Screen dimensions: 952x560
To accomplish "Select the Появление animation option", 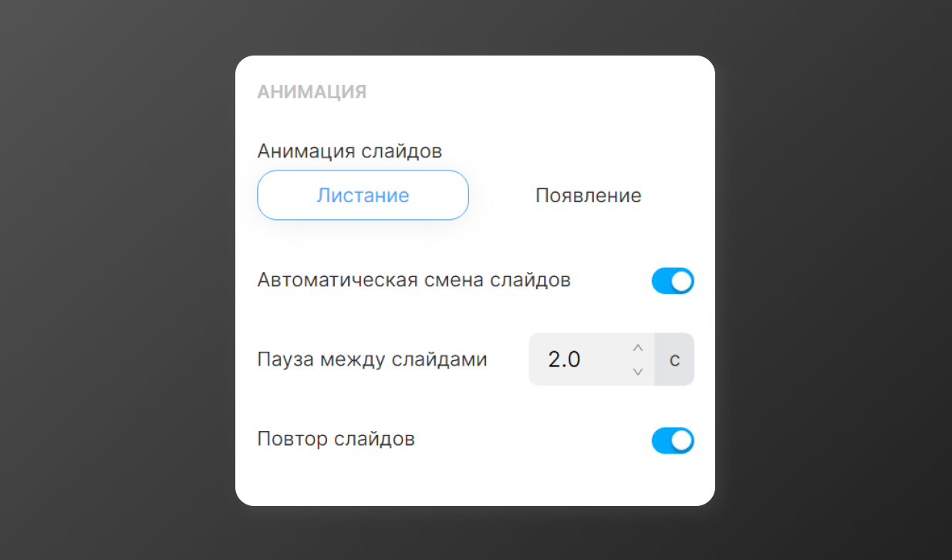I will click(588, 195).
